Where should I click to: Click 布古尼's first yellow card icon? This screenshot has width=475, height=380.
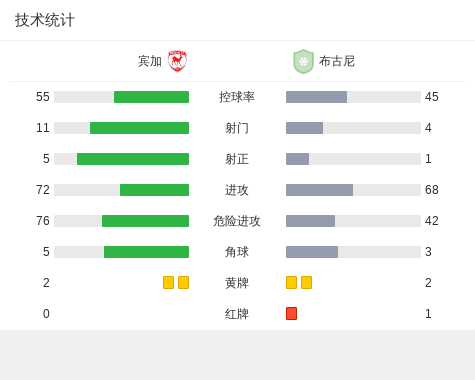(291, 283)
